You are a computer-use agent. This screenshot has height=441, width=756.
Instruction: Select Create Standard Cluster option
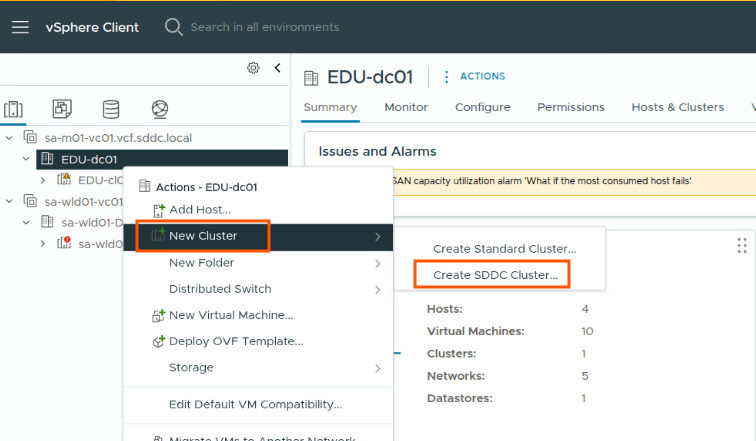[504, 248]
